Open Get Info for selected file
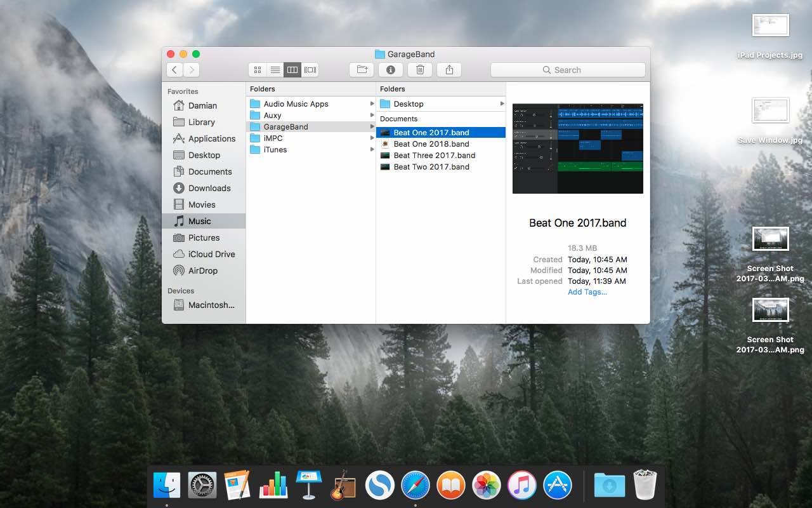 coord(391,70)
